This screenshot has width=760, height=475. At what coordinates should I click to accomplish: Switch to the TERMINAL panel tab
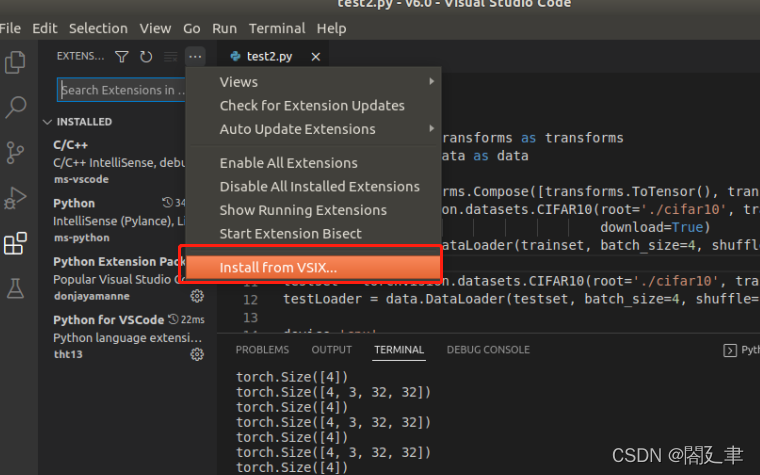pos(399,350)
